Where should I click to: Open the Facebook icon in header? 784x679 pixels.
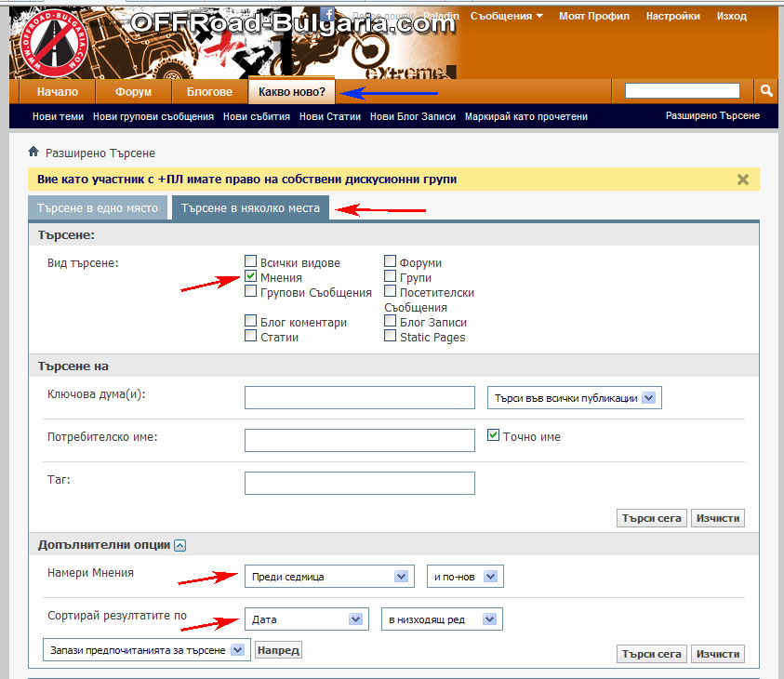(328, 15)
